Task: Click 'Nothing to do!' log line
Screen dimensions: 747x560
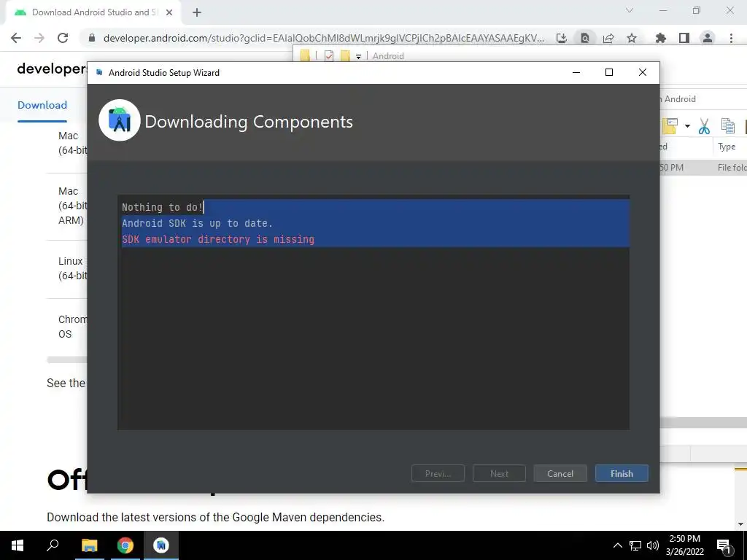Action: (x=162, y=207)
